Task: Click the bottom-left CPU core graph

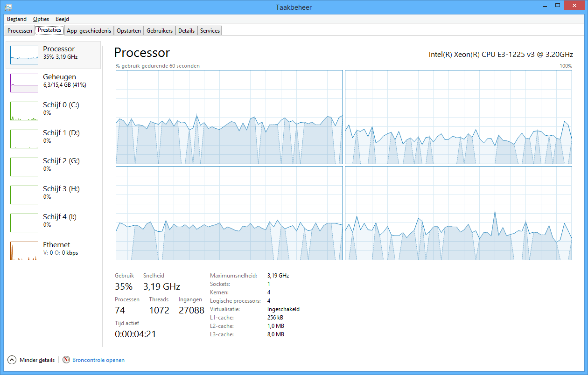Action: coord(229,213)
